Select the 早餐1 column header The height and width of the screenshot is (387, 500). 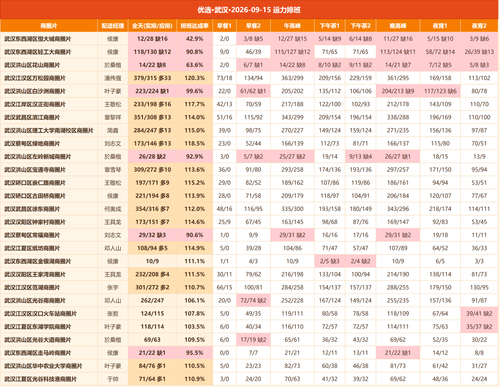tap(224, 26)
